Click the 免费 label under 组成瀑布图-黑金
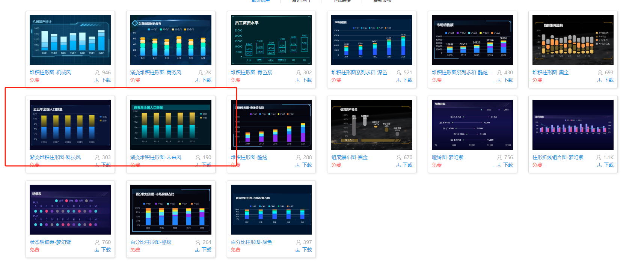 tap(336, 165)
